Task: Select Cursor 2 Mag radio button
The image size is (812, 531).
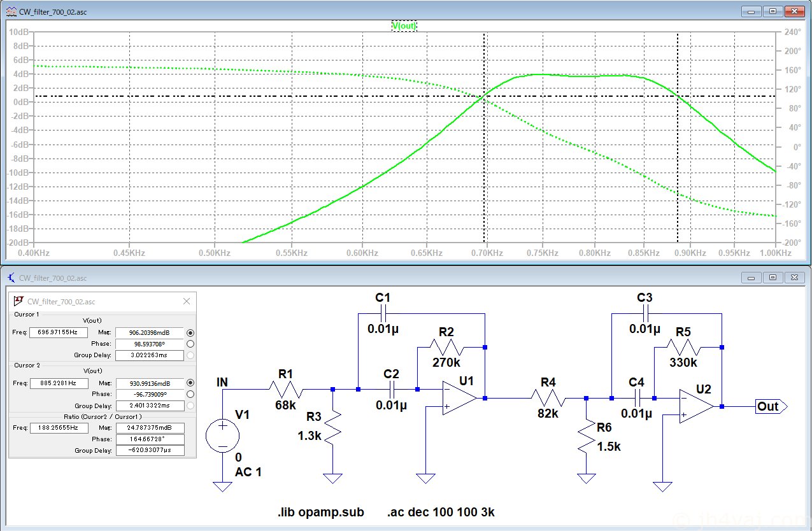Action: pos(190,383)
